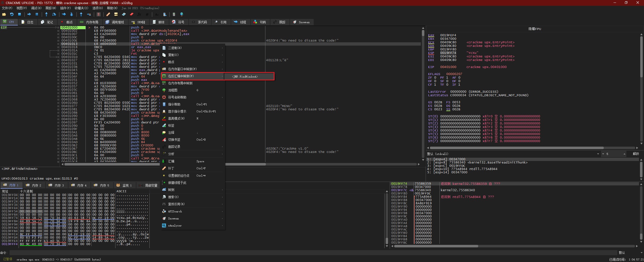Click the <JMP.FindWindowA> submenu entry
The image size is (644, 262).
click(245, 77)
